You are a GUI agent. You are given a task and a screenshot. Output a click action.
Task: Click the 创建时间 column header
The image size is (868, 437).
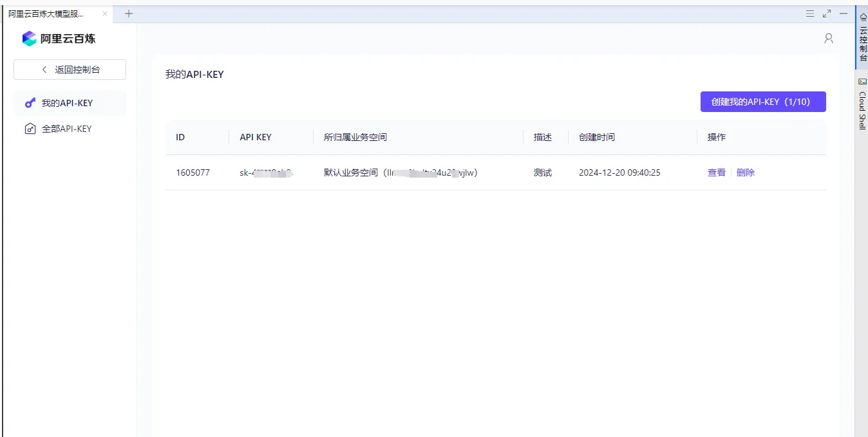tap(597, 137)
